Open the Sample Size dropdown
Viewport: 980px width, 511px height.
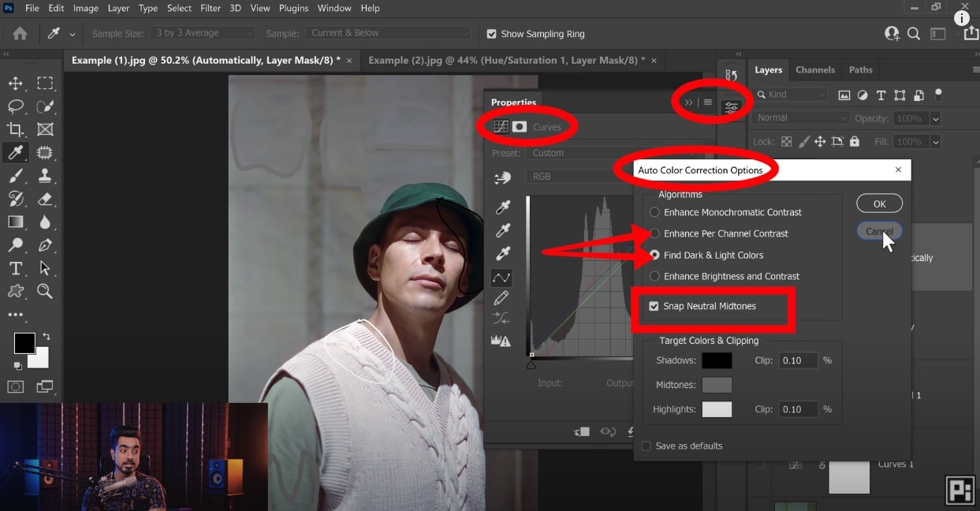point(204,33)
